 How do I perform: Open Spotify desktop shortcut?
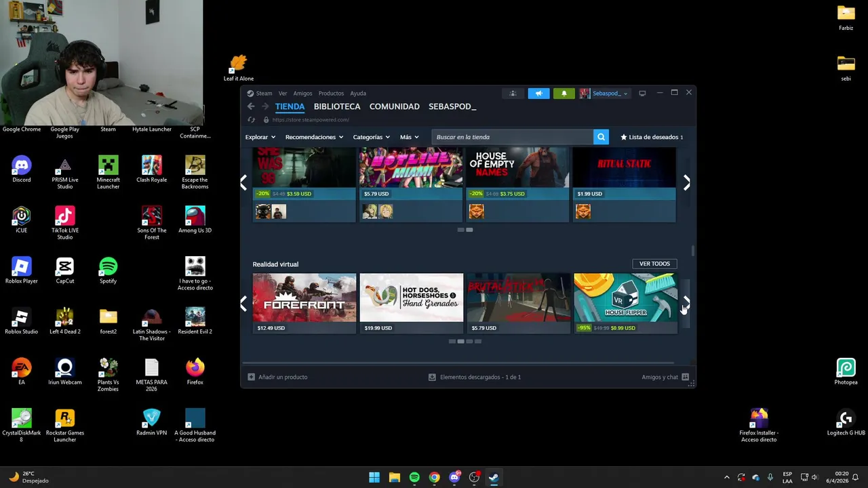pyautogui.click(x=108, y=270)
